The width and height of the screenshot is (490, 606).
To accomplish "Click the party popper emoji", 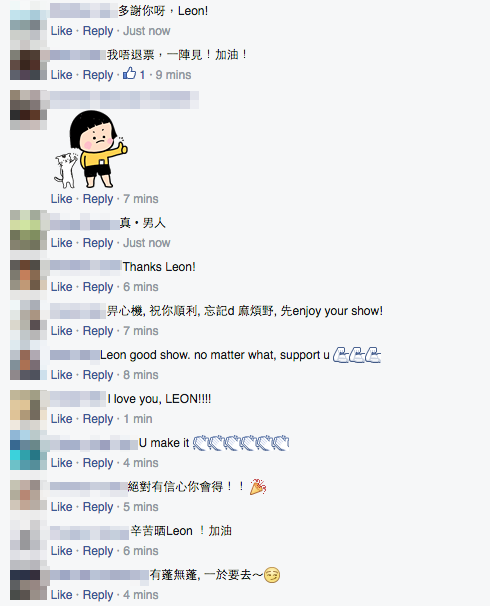I will point(258,487).
